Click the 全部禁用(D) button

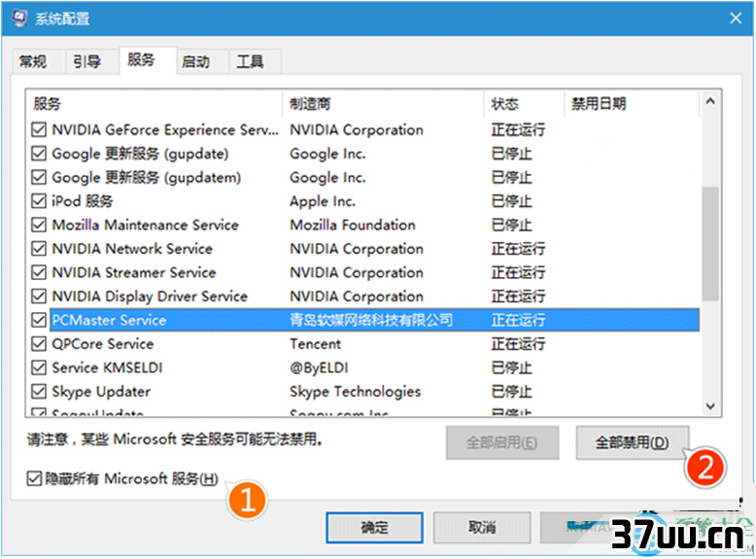click(x=632, y=442)
